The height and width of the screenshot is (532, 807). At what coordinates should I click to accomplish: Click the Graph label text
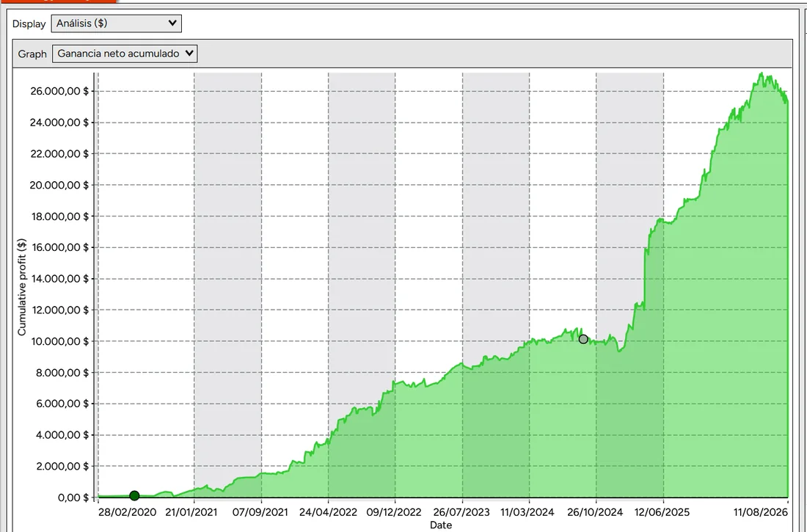(x=32, y=54)
